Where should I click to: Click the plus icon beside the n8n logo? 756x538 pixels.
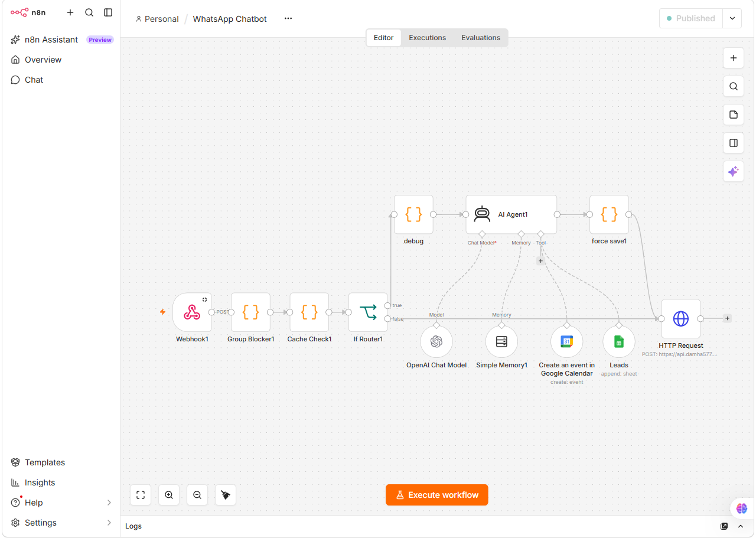pyautogui.click(x=70, y=12)
